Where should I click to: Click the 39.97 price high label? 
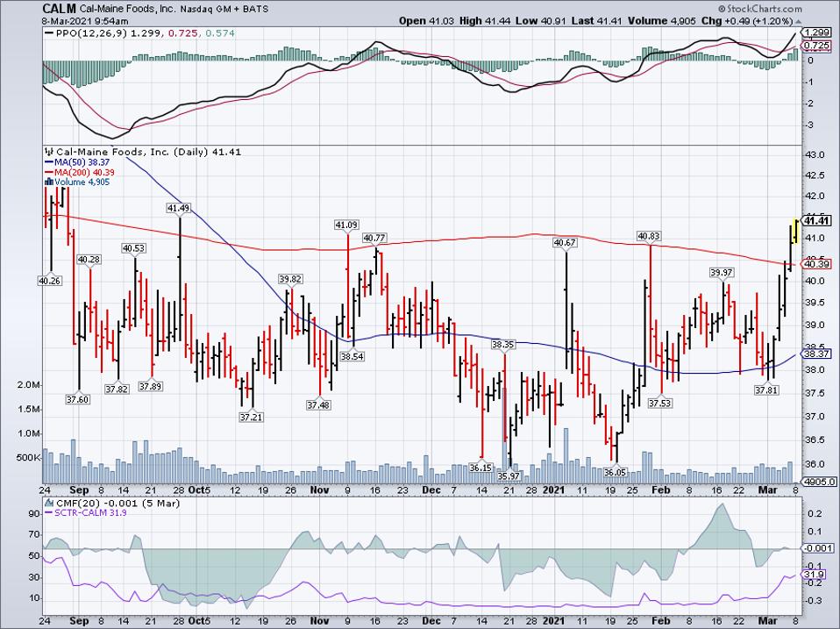pyautogui.click(x=721, y=273)
